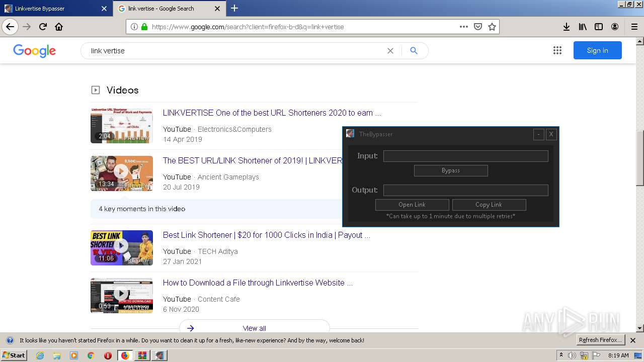Reload the current page
This screenshot has height=362, width=644.
click(x=43, y=27)
